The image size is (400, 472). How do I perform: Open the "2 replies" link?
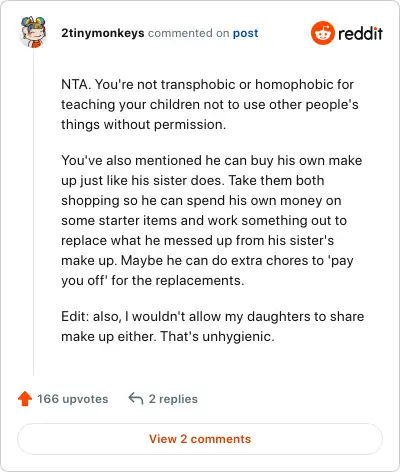coord(173,399)
